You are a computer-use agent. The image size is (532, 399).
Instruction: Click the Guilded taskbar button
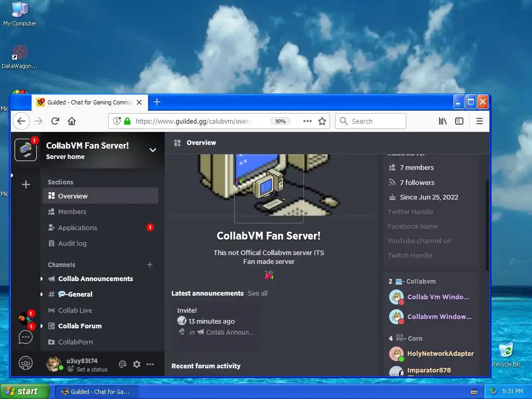pos(97,392)
